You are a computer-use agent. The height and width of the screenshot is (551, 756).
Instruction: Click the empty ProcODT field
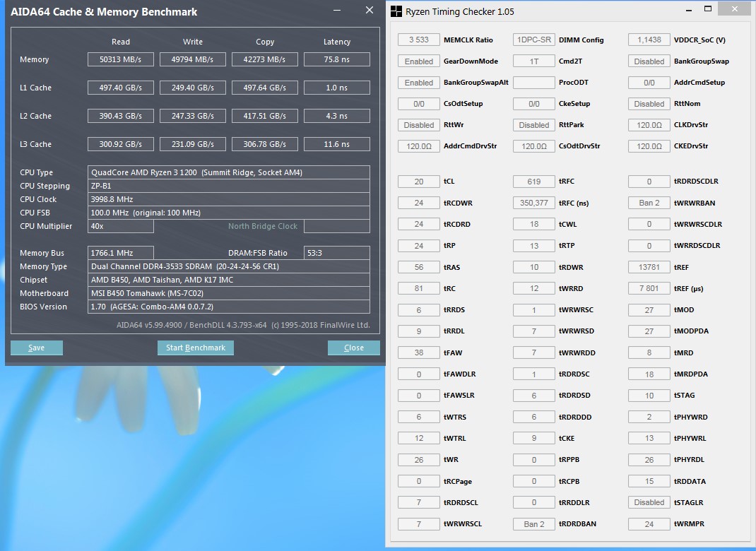(x=533, y=83)
